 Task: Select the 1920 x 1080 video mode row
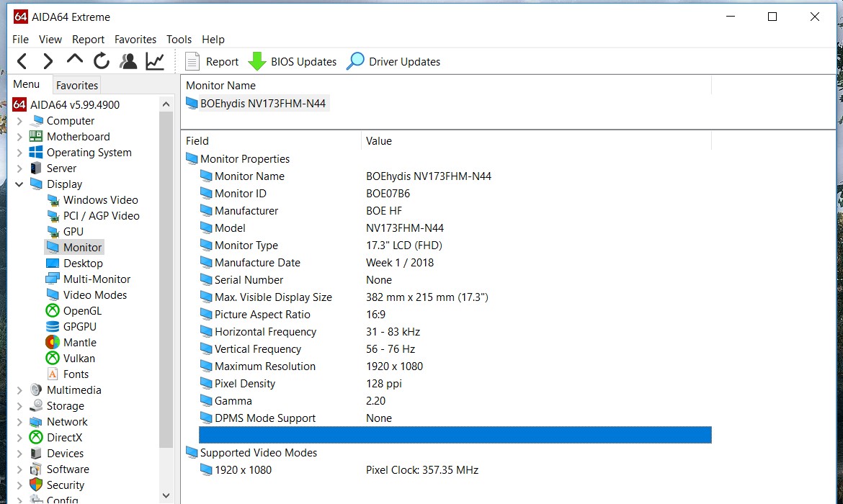[243, 470]
